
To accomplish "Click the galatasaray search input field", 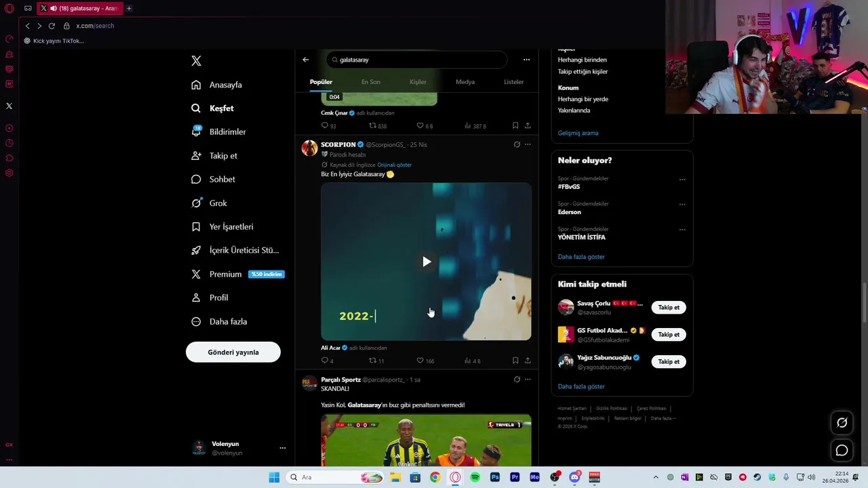I will pyautogui.click(x=416, y=60).
